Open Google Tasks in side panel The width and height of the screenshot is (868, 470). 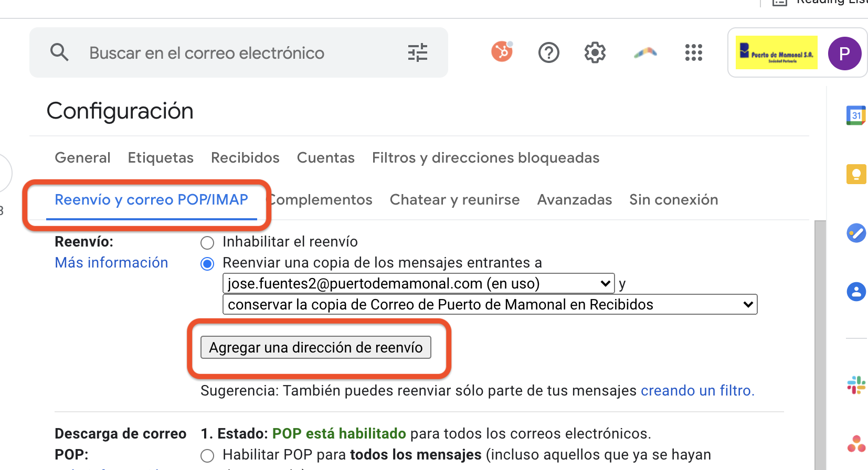point(856,233)
